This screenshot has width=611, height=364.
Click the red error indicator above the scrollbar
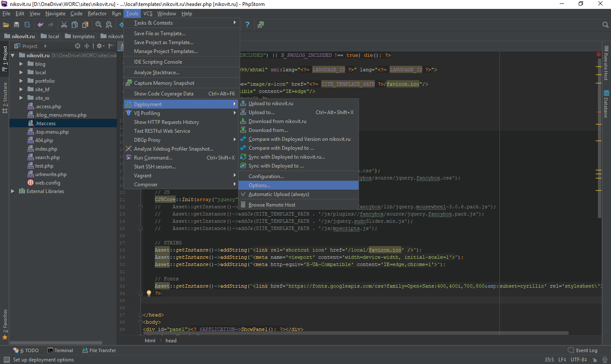click(599, 54)
